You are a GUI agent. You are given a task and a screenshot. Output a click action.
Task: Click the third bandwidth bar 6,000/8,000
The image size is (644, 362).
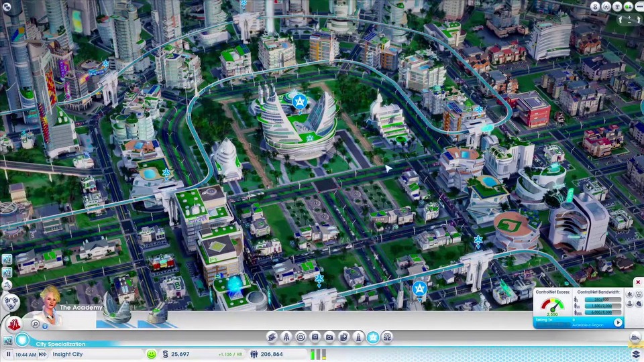pos(603,313)
